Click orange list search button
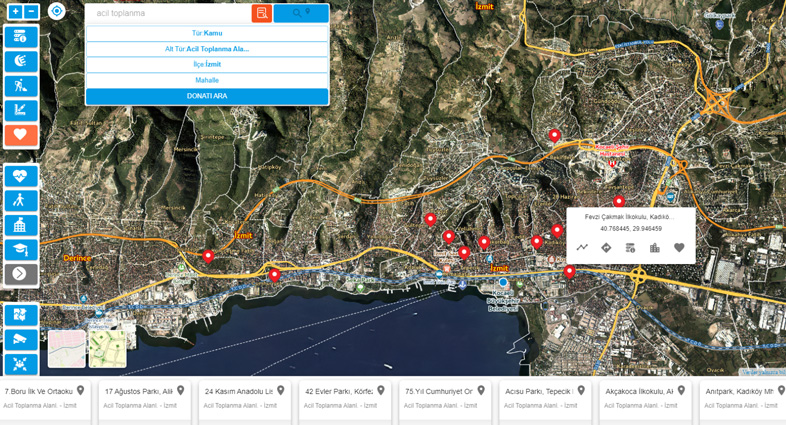This screenshot has width=786, height=425. pyautogui.click(x=261, y=13)
